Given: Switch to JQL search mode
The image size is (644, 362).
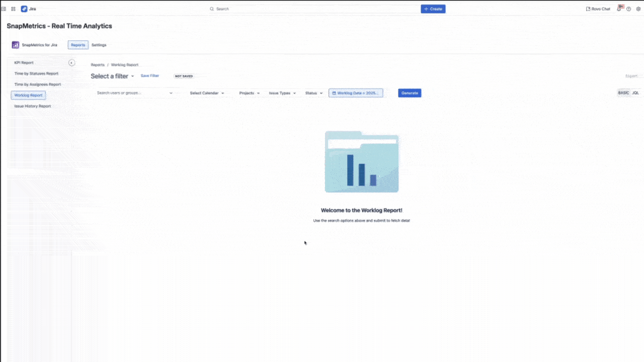Looking at the screenshot, I should [x=635, y=93].
